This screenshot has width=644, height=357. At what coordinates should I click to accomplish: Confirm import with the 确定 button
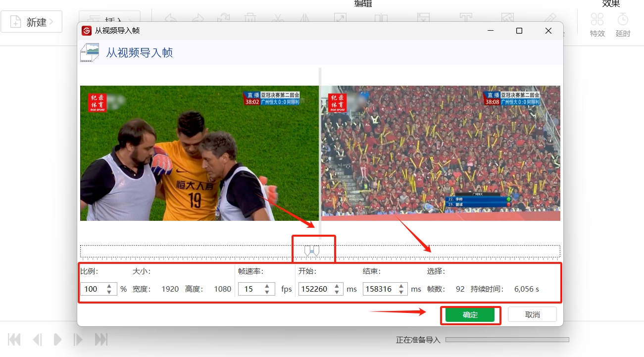point(470,315)
